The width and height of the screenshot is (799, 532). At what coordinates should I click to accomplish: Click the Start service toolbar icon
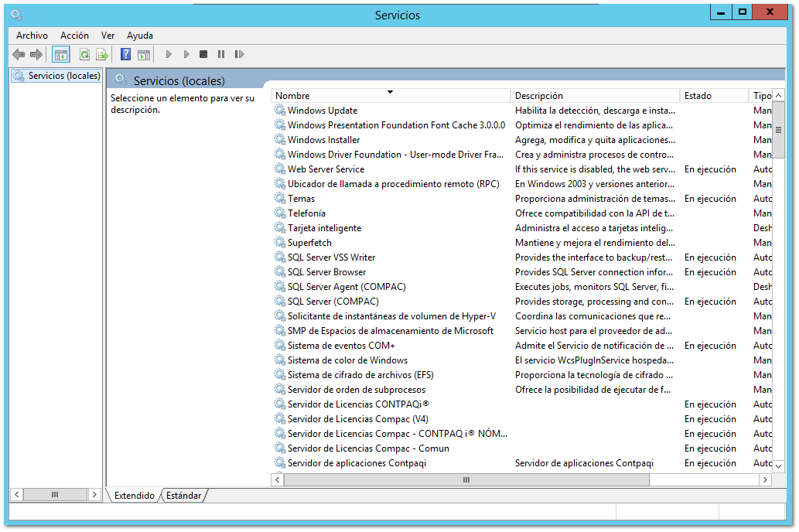[169, 54]
